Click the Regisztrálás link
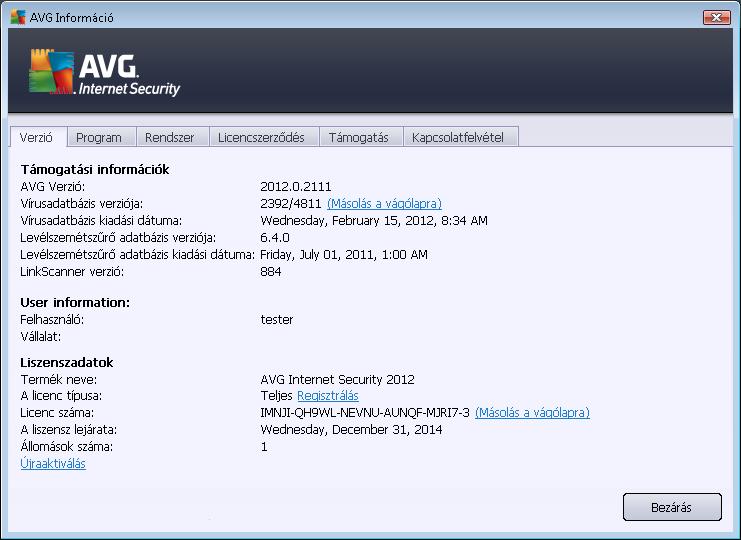 coord(328,395)
